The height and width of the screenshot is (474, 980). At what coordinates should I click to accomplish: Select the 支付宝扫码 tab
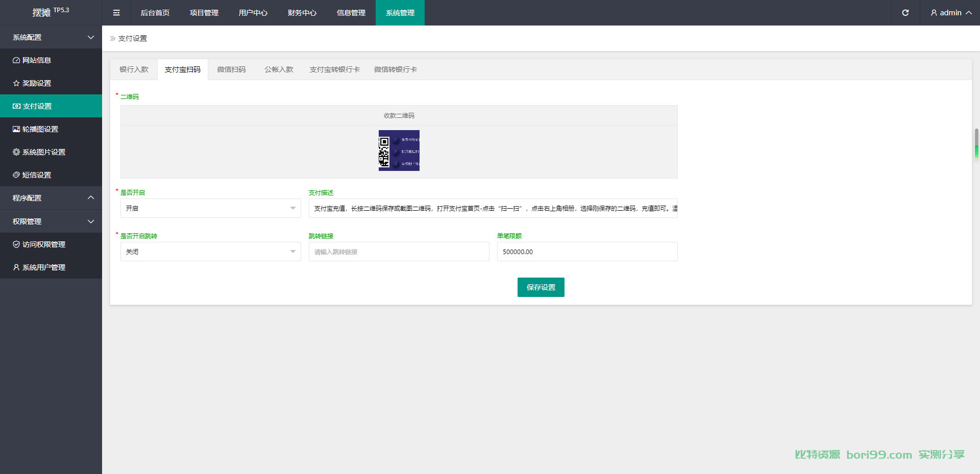pyautogui.click(x=183, y=69)
